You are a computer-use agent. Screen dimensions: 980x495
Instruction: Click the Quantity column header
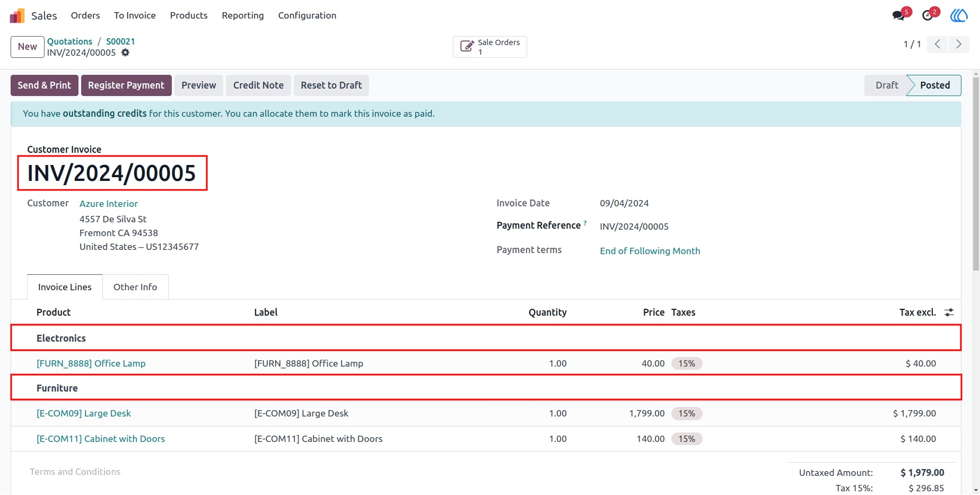(x=547, y=312)
